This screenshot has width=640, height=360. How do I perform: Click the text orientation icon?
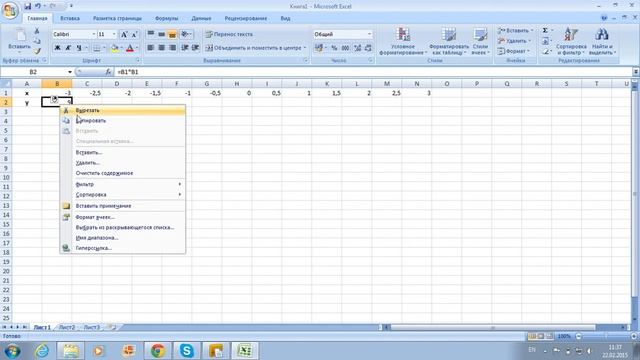click(x=185, y=34)
